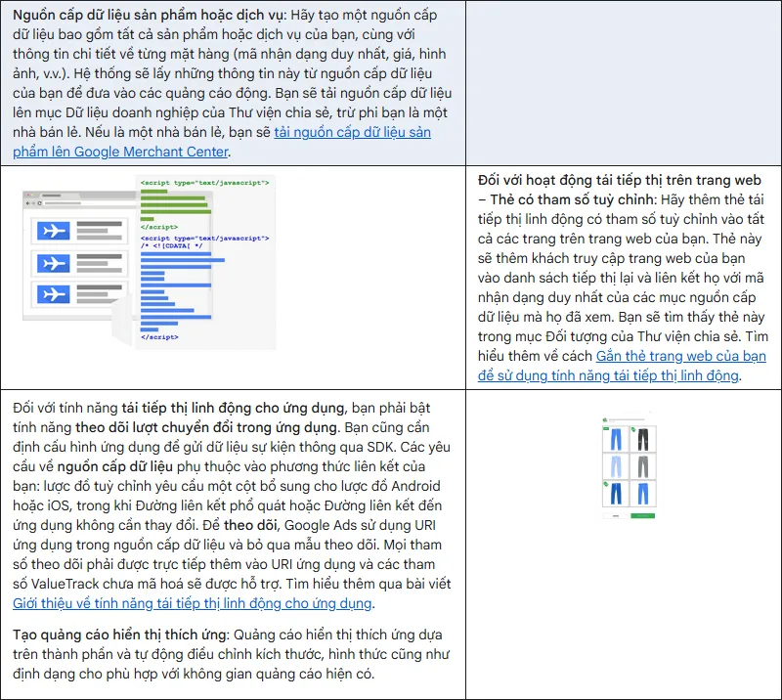Click the bold text 'Thẻ có tham số tuỳ chỉnh'
This screenshot has width=782, height=700.
(572, 199)
